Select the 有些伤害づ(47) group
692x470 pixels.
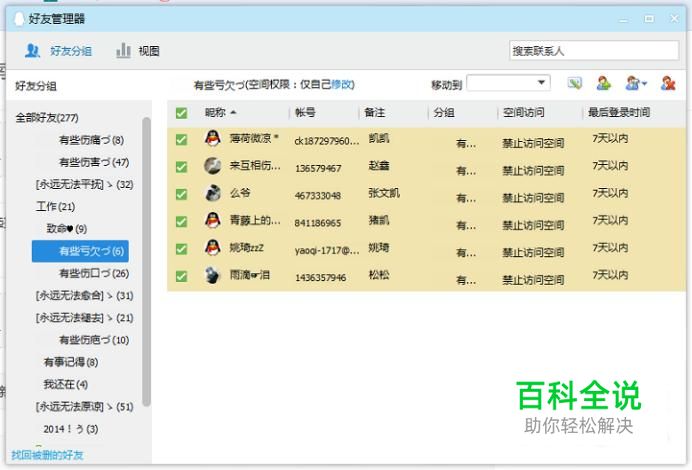click(x=94, y=162)
